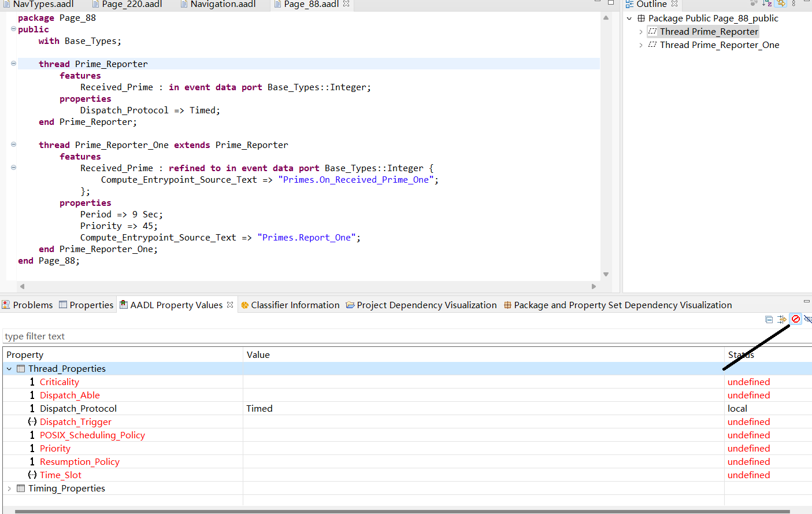Open the Project Dependency Visualization tab
812x514 pixels.
click(421, 305)
